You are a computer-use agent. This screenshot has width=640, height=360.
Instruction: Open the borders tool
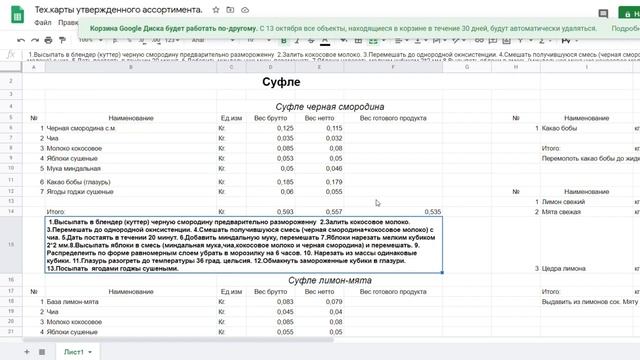click(x=358, y=40)
